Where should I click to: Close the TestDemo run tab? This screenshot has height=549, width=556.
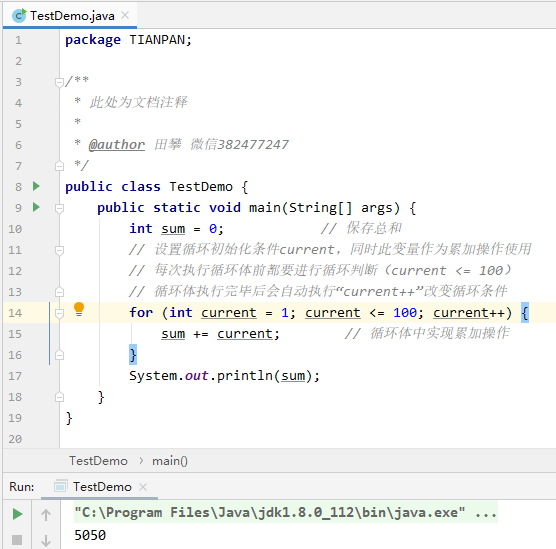(143, 487)
